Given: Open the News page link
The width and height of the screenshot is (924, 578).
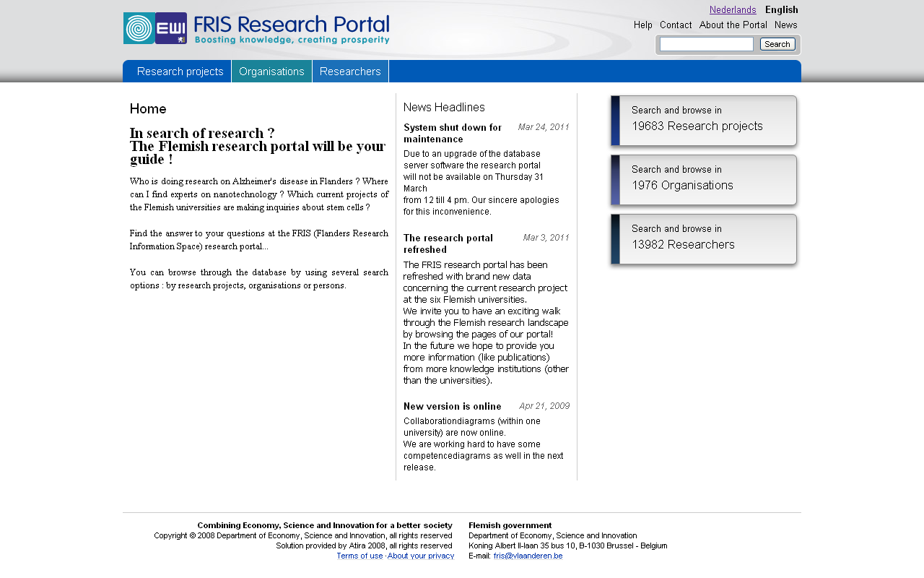Looking at the screenshot, I should click(786, 25).
